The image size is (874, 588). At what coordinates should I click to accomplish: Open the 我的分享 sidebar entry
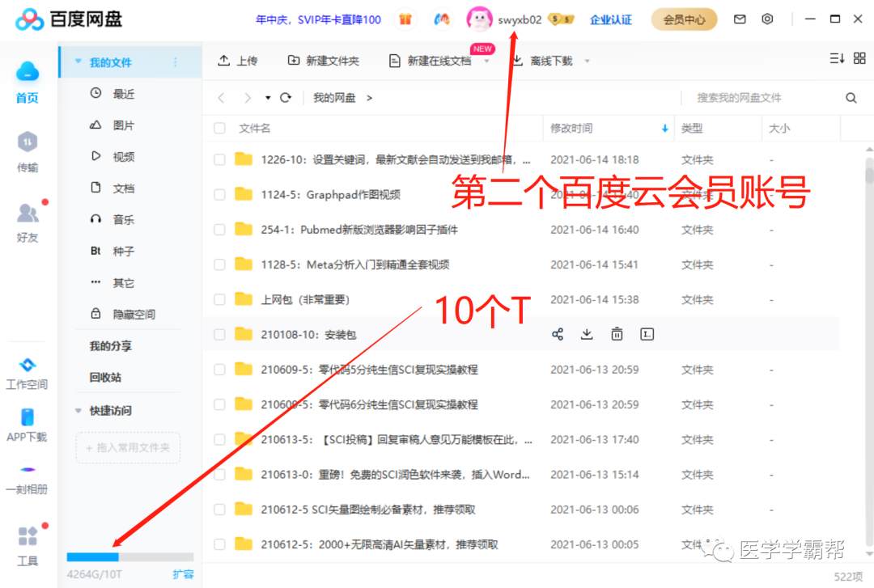click(110, 346)
